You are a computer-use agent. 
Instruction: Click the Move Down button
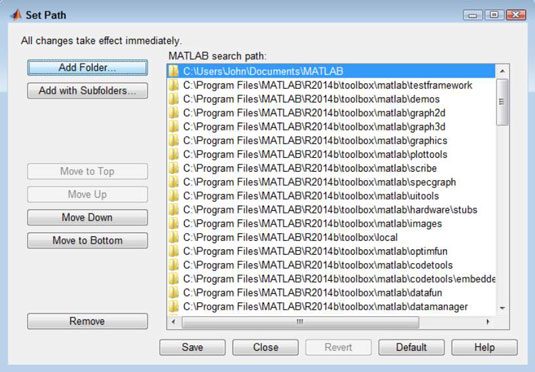(x=87, y=217)
